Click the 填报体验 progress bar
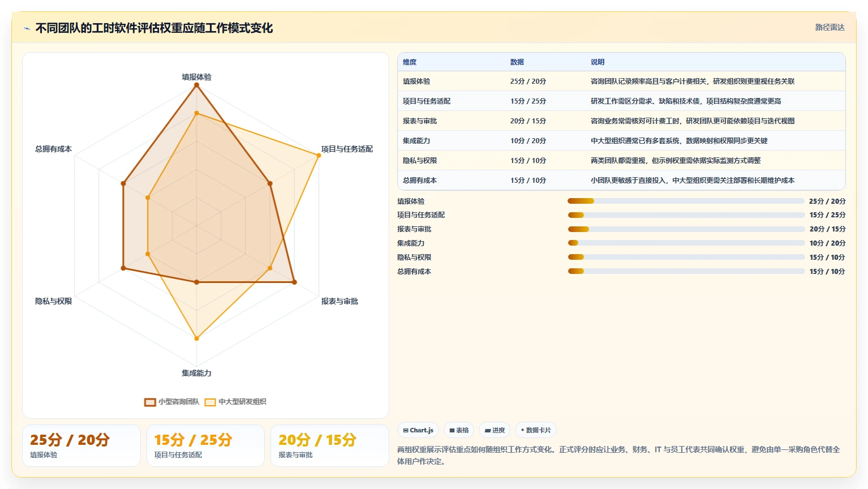Screen dimensions: 868x489 click(686, 201)
